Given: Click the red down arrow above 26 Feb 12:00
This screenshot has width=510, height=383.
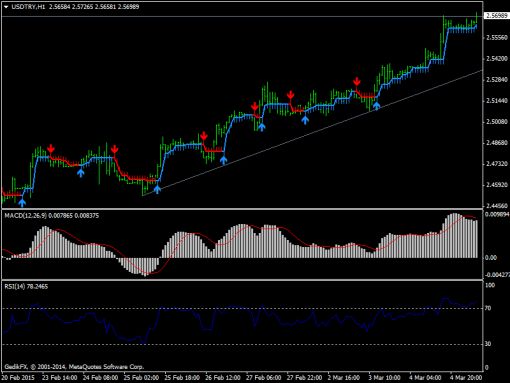Looking at the screenshot, I should pyautogui.click(x=204, y=136).
